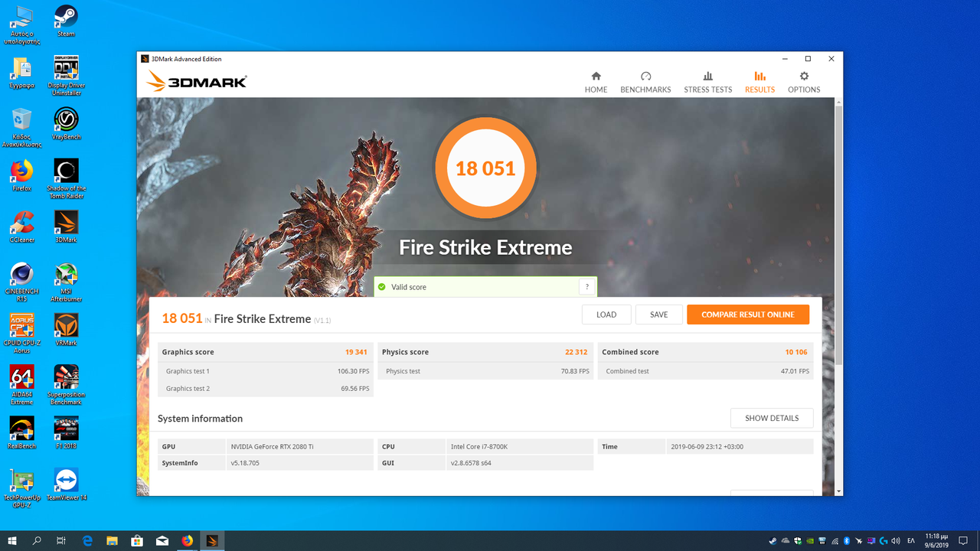Select CINEBENCH R15 desktop icon
The width and height of the screenshot is (980, 551).
pos(21,282)
